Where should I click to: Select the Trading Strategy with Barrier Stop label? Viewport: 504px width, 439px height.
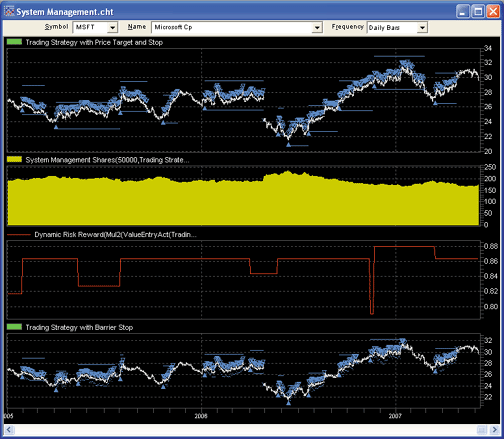point(79,327)
